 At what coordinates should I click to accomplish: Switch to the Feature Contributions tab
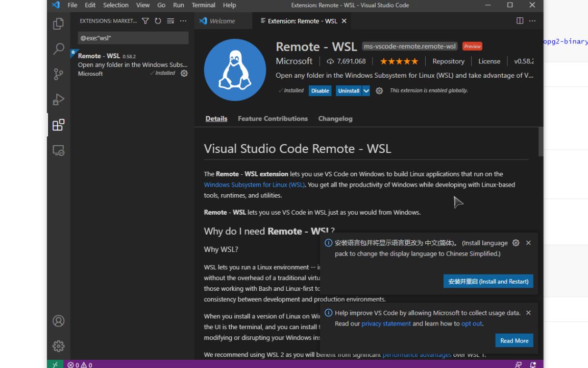point(273,119)
